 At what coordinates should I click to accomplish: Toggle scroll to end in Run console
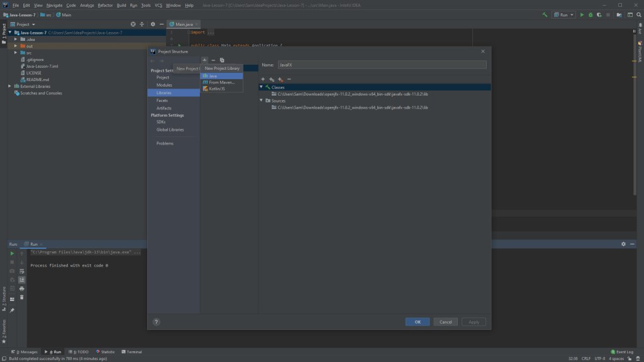point(22,280)
